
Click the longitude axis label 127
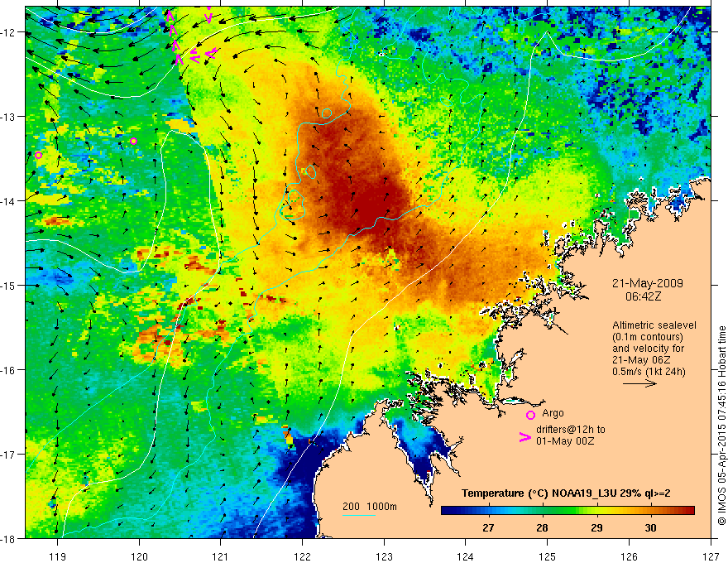711,556
